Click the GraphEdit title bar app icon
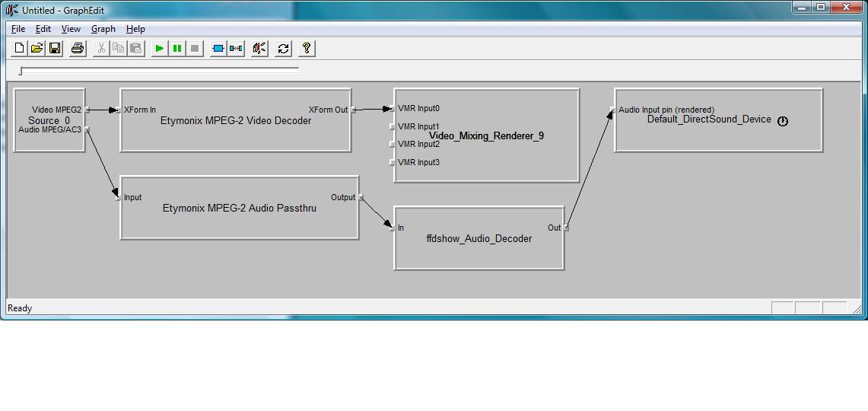Screen dimensions: 868x411 click(x=12, y=9)
